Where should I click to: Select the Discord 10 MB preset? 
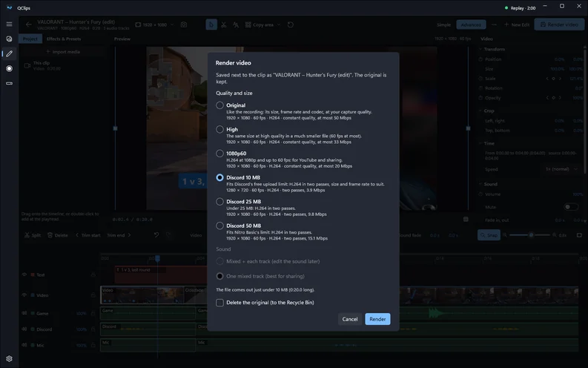[x=219, y=177]
